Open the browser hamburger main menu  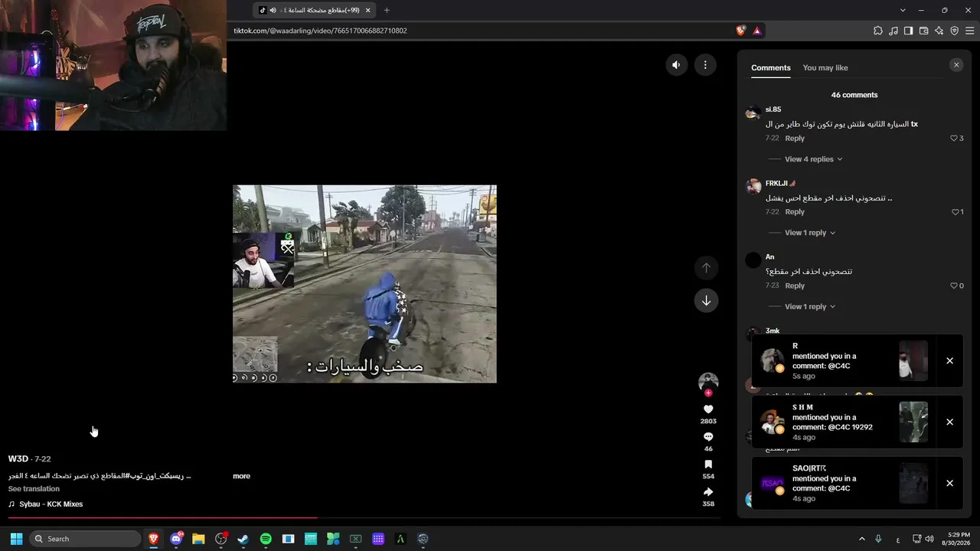[x=969, y=31]
